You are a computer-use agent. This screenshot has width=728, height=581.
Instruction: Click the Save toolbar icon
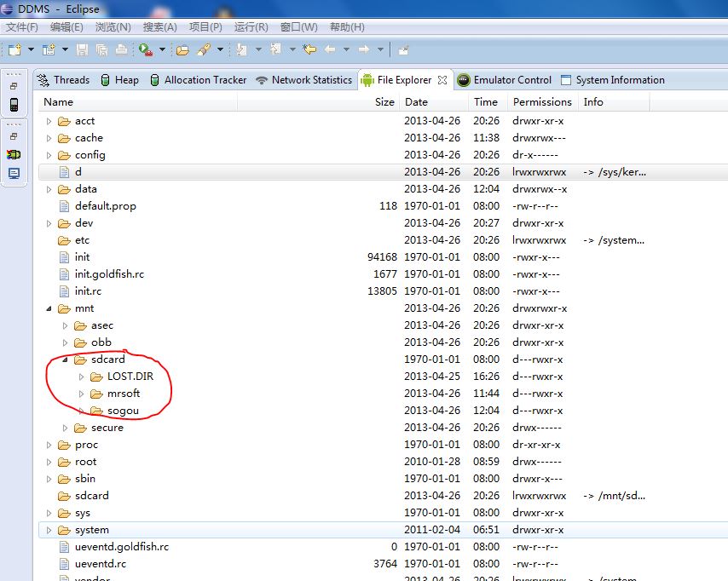point(83,49)
